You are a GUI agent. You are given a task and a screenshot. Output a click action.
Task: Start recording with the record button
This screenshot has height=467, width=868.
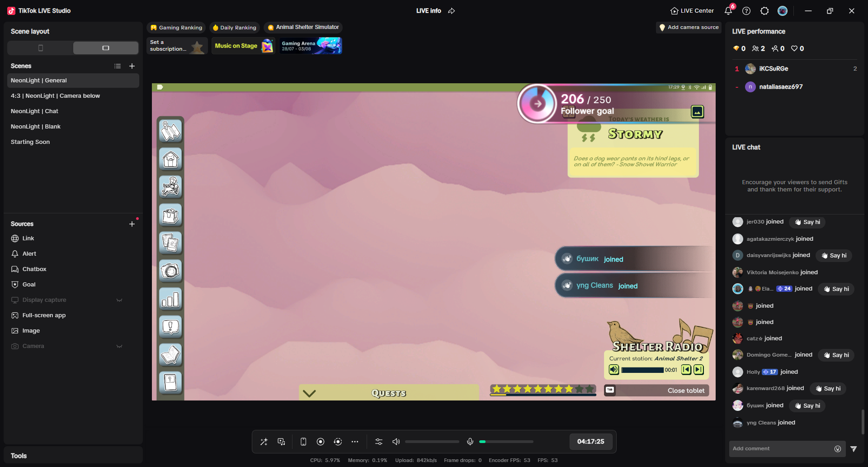coord(321,442)
